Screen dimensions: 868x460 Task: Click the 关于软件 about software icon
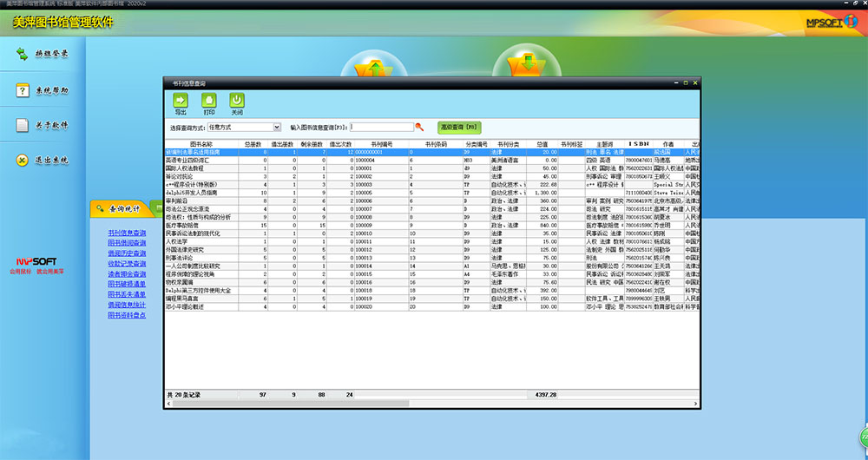23,125
